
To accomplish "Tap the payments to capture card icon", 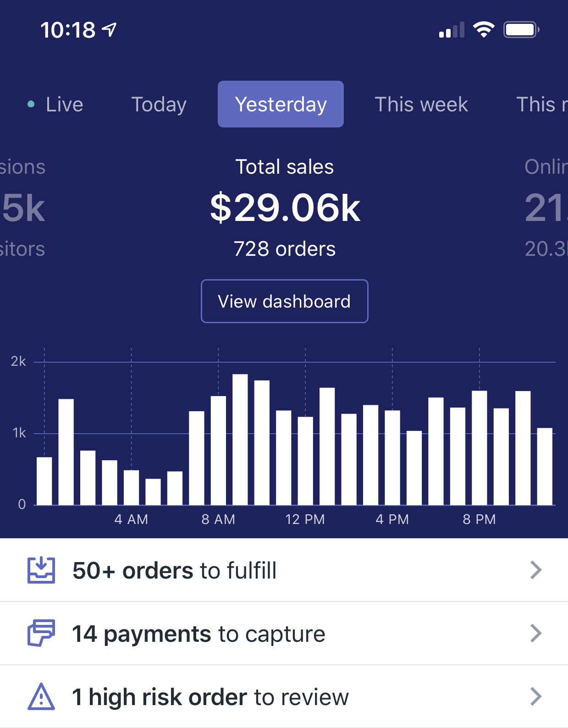I will click(41, 633).
